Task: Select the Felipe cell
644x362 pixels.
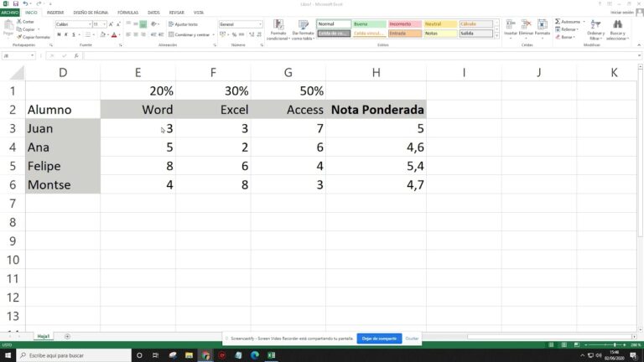Action: tap(63, 166)
